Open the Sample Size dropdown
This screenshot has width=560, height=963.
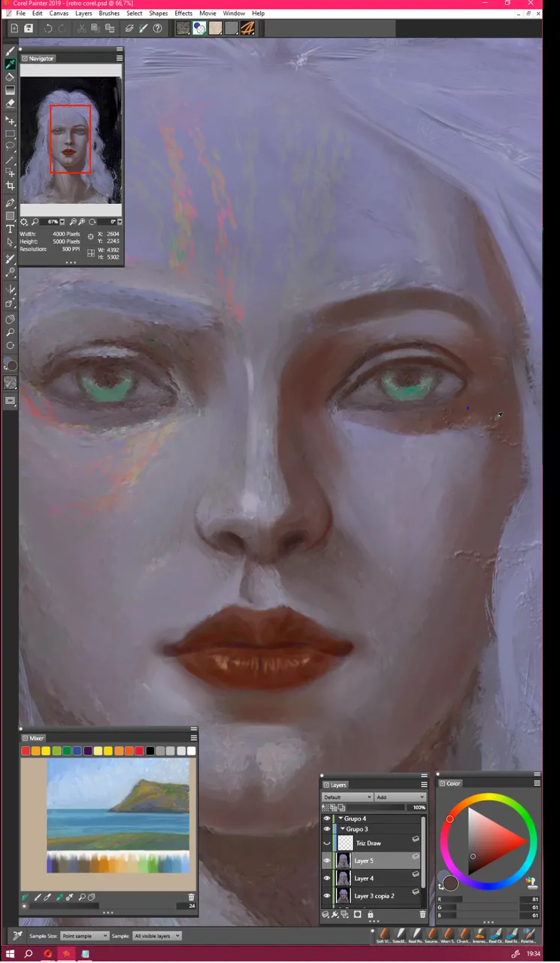click(84, 936)
